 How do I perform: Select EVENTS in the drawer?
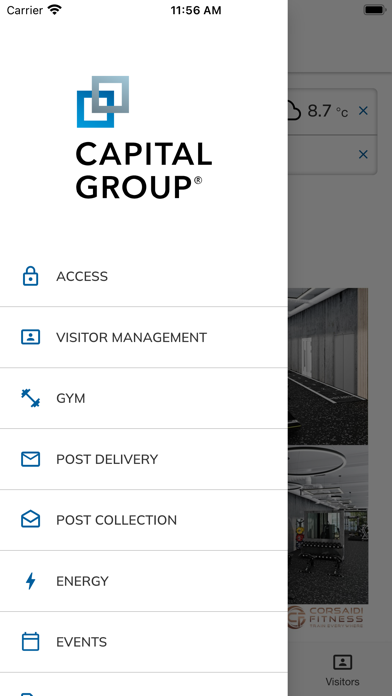pyautogui.click(x=144, y=642)
